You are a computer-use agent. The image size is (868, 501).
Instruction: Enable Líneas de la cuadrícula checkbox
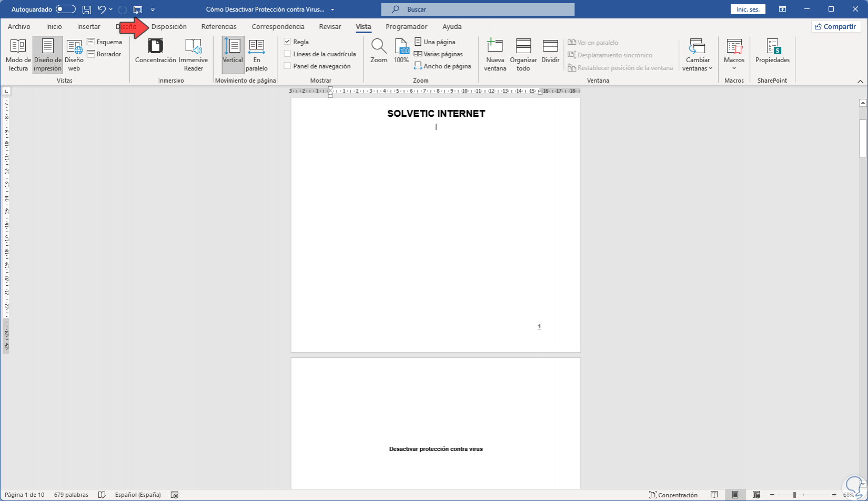pyautogui.click(x=287, y=54)
